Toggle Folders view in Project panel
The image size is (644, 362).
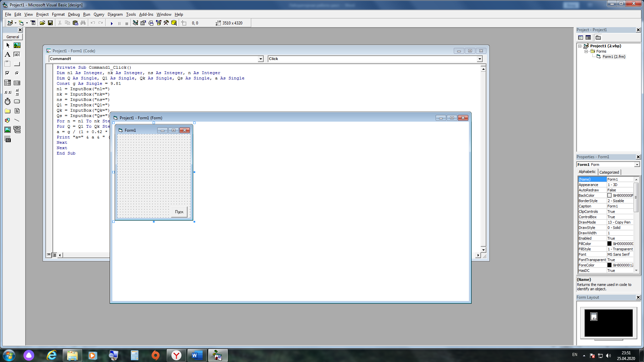pos(598,38)
